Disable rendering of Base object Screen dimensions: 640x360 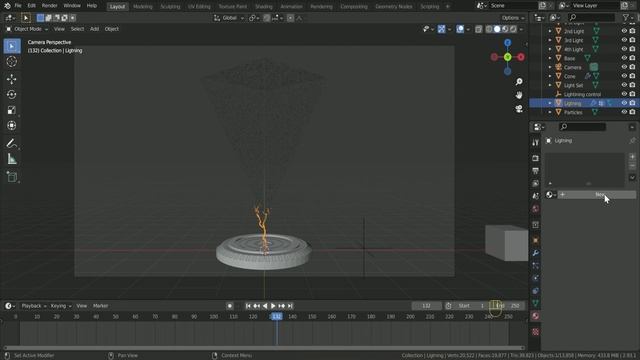pyautogui.click(x=632, y=58)
